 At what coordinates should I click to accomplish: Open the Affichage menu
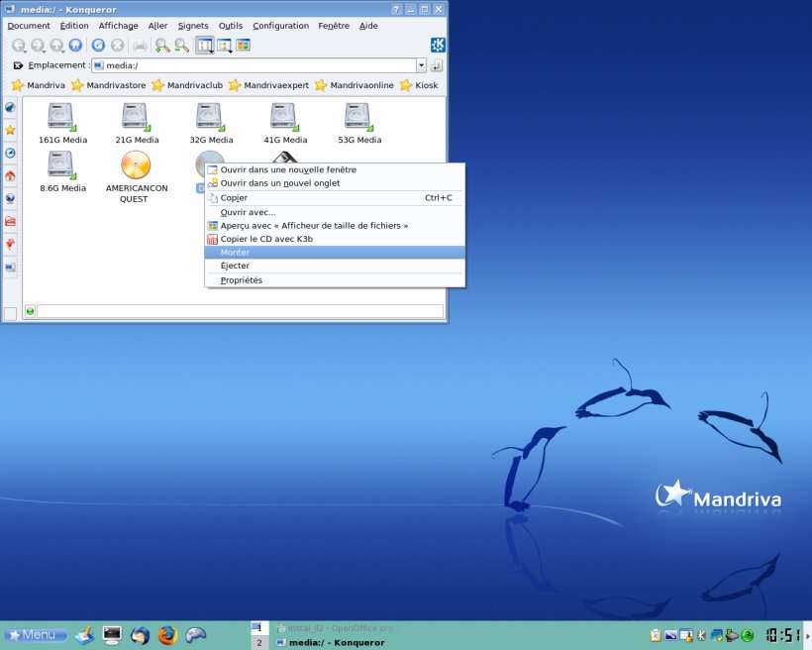click(x=118, y=26)
